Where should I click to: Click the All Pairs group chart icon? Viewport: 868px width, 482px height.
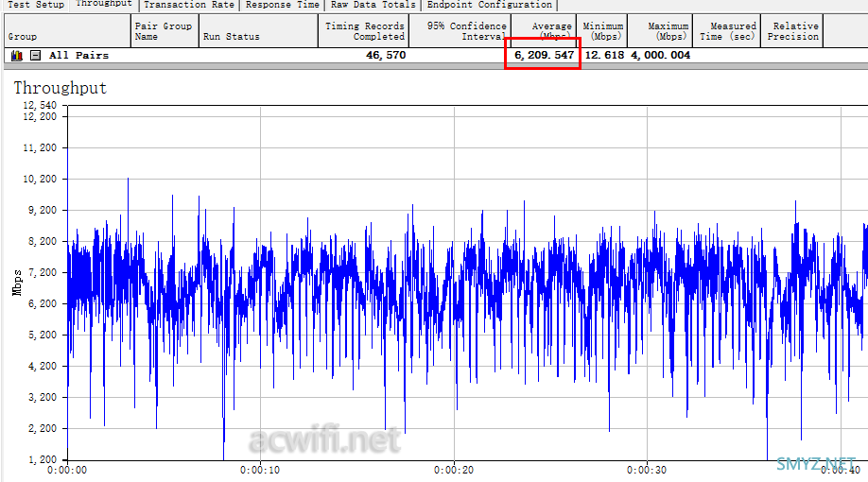coord(16,56)
